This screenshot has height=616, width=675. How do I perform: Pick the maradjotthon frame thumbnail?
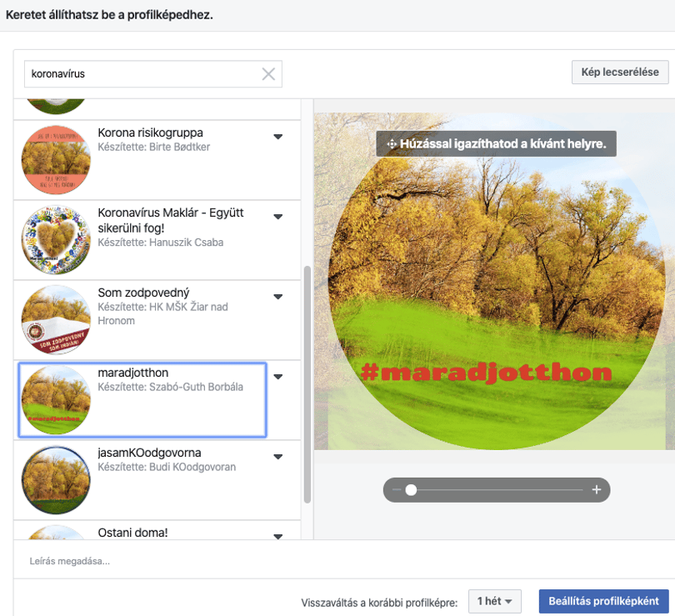pos(56,400)
